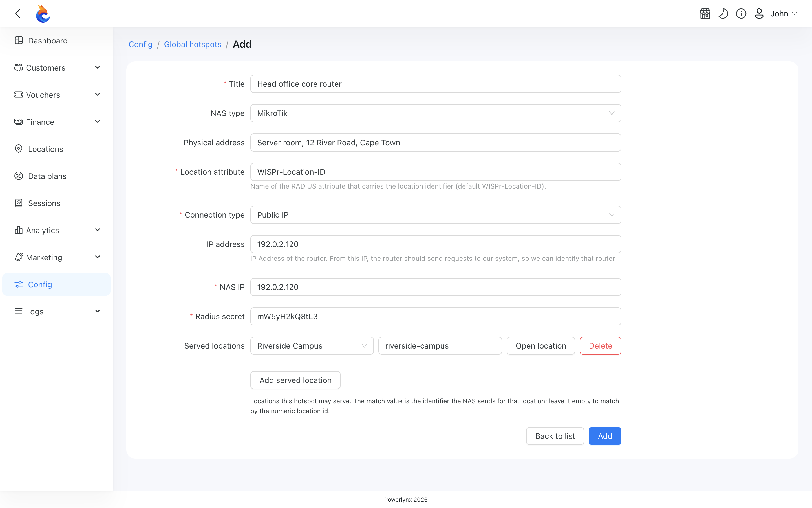Viewport: 812px width, 508px height.
Task: Open Sessions menu item
Action: (56, 203)
